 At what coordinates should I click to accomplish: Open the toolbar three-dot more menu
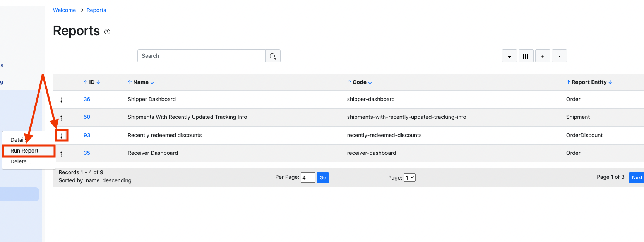[x=559, y=56]
